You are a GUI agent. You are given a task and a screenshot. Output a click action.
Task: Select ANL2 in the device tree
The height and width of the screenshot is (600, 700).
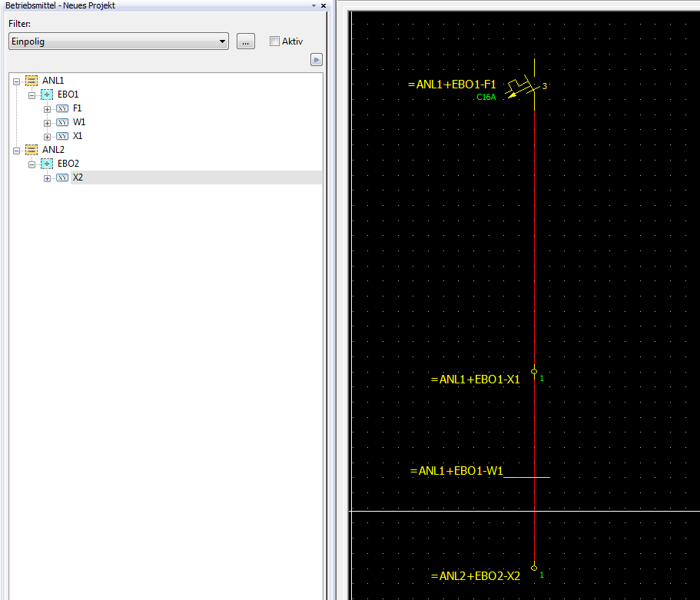(x=53, y=150)
